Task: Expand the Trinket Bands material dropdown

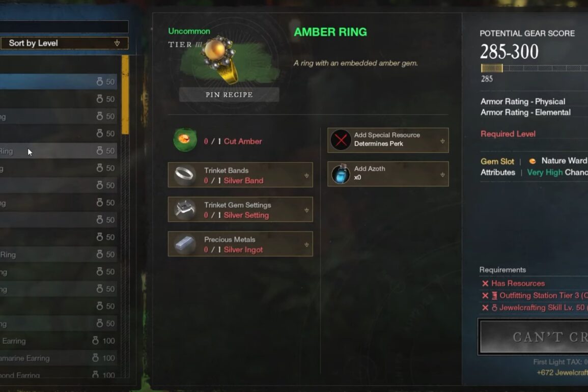Action: point(306,175)
